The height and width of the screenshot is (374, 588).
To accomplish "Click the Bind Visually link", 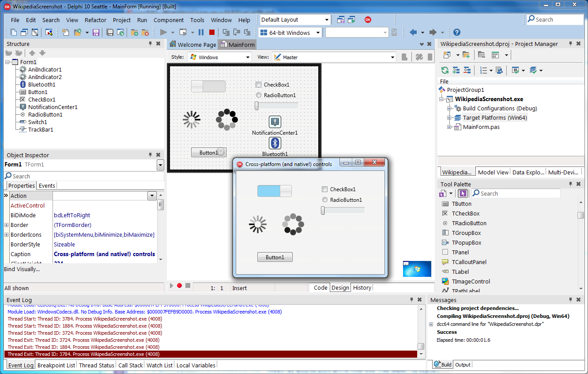I will [x=21, y=269].
